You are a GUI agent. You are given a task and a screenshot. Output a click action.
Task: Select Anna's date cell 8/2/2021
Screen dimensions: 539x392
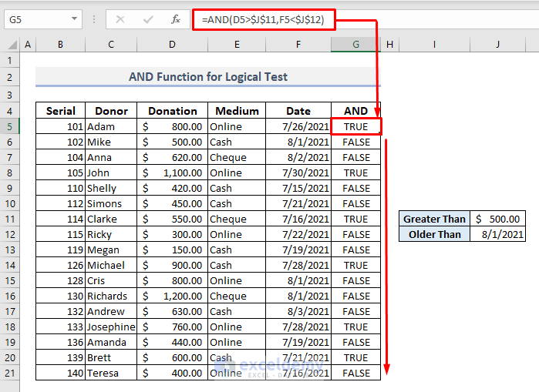click(298, 158)
